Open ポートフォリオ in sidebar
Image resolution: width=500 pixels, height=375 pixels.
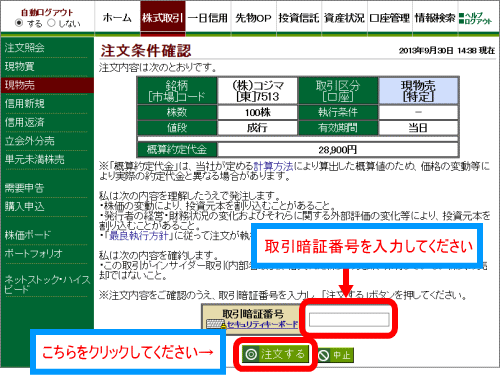coord(34,253)
